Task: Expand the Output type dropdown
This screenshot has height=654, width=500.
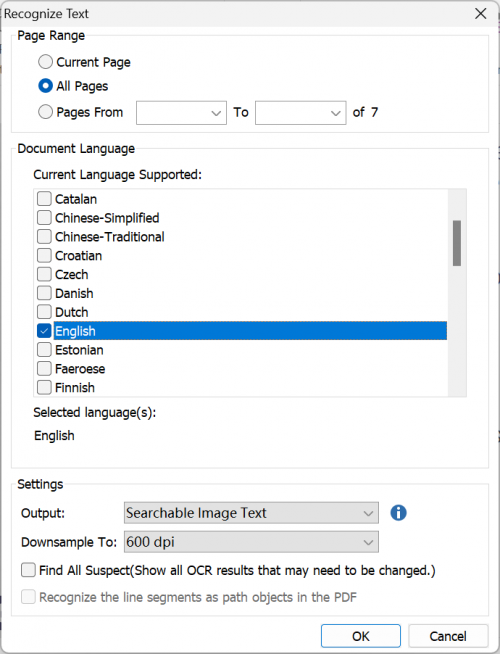Action: coord(251,513)
